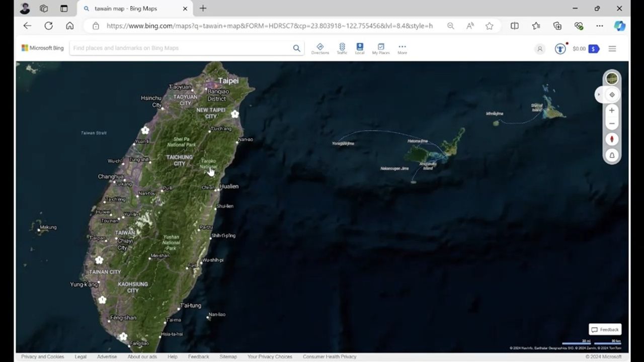Open the Bing hamburger settings menu
The width and height of the screenshot is (644, 362).
pos(612,49)
